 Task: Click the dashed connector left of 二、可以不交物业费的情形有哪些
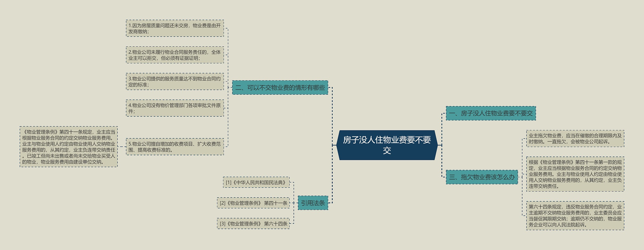(230, 87)
